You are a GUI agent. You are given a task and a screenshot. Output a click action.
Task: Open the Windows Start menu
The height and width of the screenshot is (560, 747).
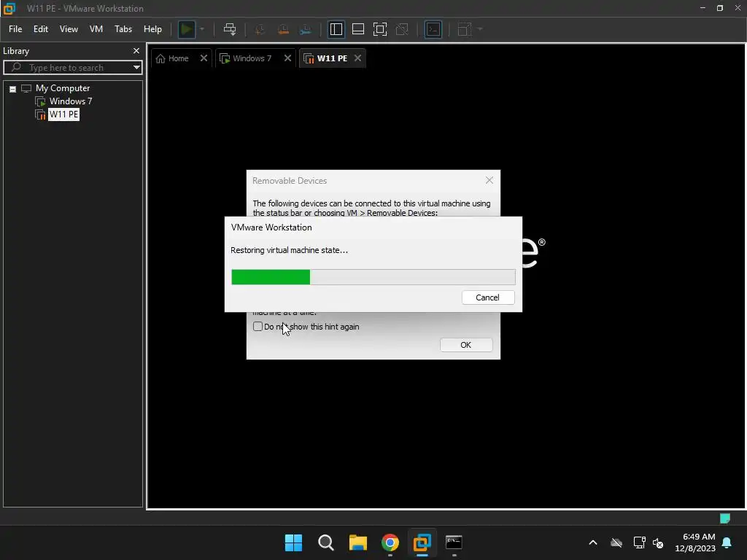click(x=293, y=542)
